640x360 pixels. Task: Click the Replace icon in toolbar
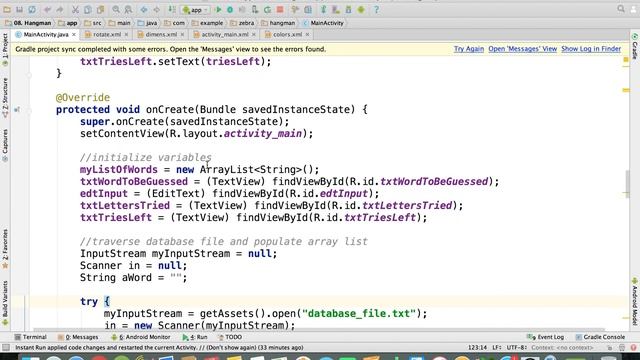128,9
